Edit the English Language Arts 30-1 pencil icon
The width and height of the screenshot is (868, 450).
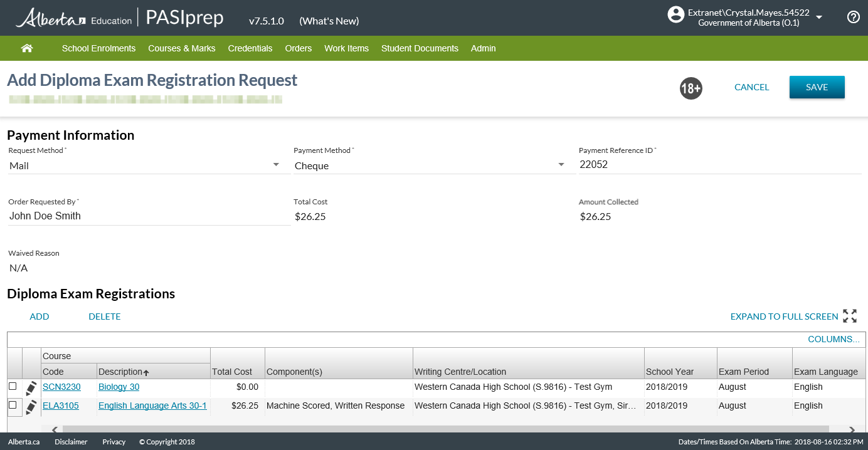click(31, 407)
